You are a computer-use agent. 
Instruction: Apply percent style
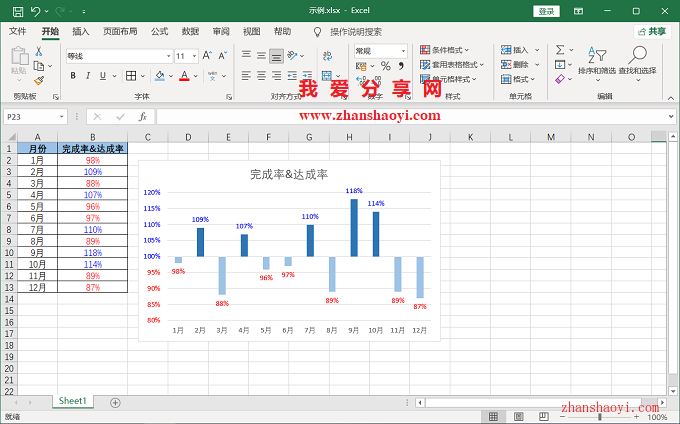click(x=386, y=66)
